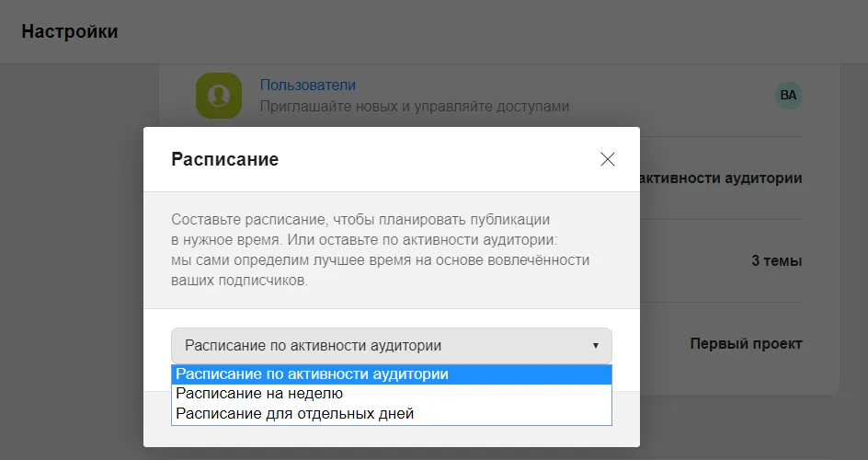Click the Первый проект settings value
Image resolution: width=868 pixels, height=460 pixels.
pos(746,344)
